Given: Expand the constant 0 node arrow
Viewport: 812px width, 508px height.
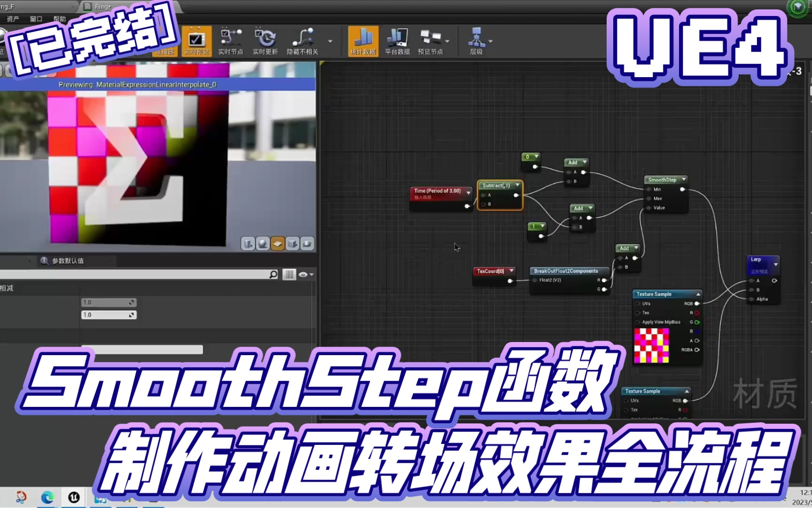Looking at the screenshot, I should (537, 156).
